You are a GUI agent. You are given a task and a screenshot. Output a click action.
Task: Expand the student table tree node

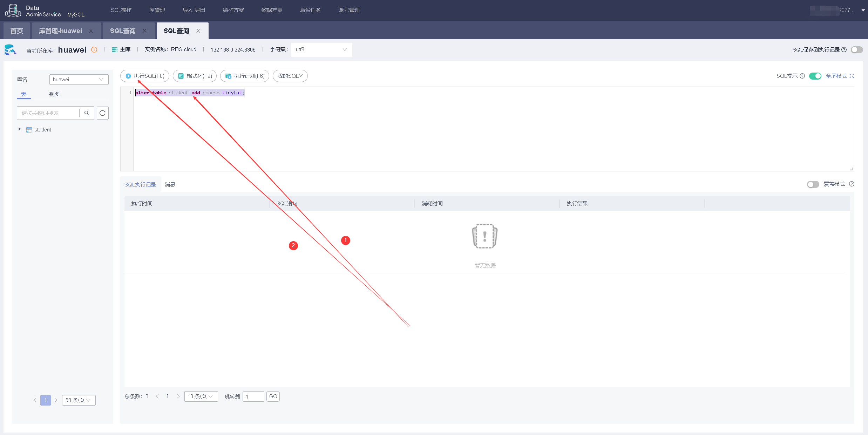(20, 129)
